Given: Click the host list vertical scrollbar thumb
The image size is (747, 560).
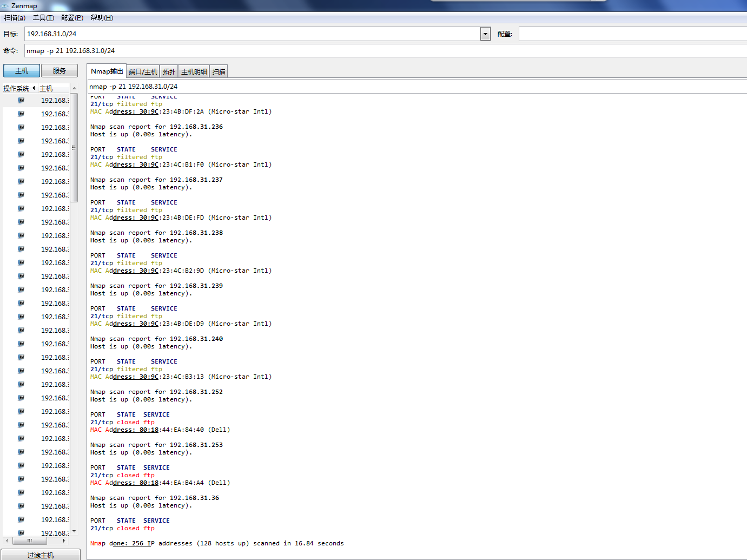Looking at the screenshot, I should 74,147.
